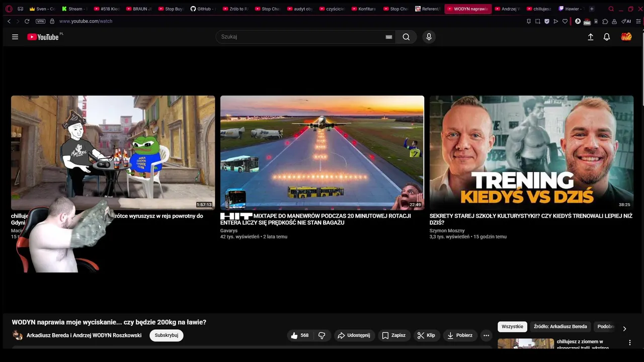
Task: Reload the page
Action: pos(27,21)
